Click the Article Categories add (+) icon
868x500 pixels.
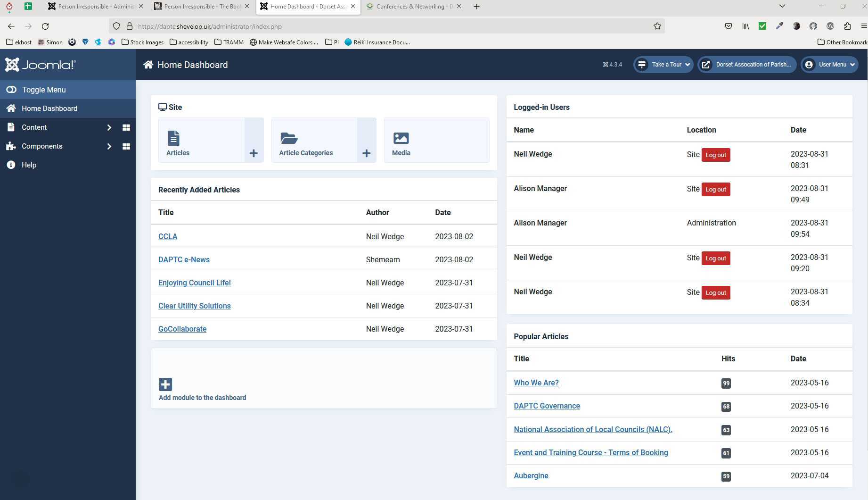click(366, 153)
